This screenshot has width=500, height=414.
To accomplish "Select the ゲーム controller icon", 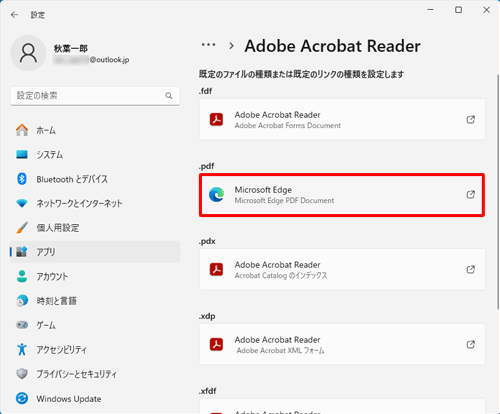I will tap(22, 325).
